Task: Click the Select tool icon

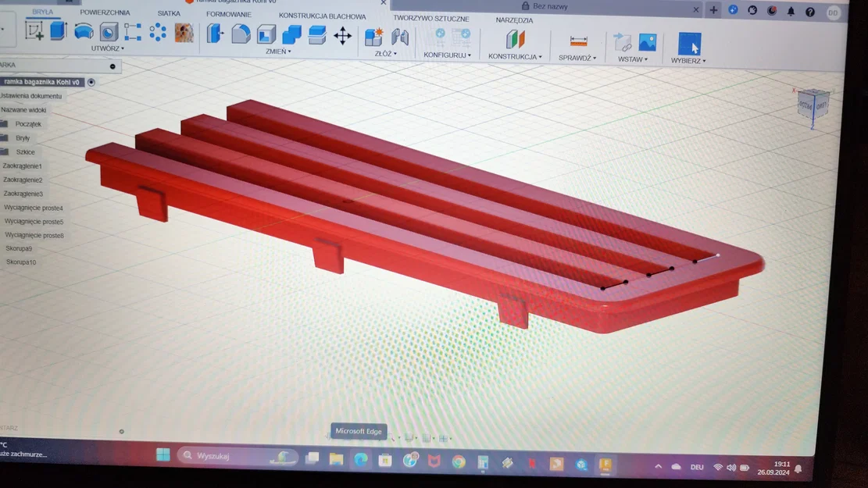Action: tap(689, 44)
